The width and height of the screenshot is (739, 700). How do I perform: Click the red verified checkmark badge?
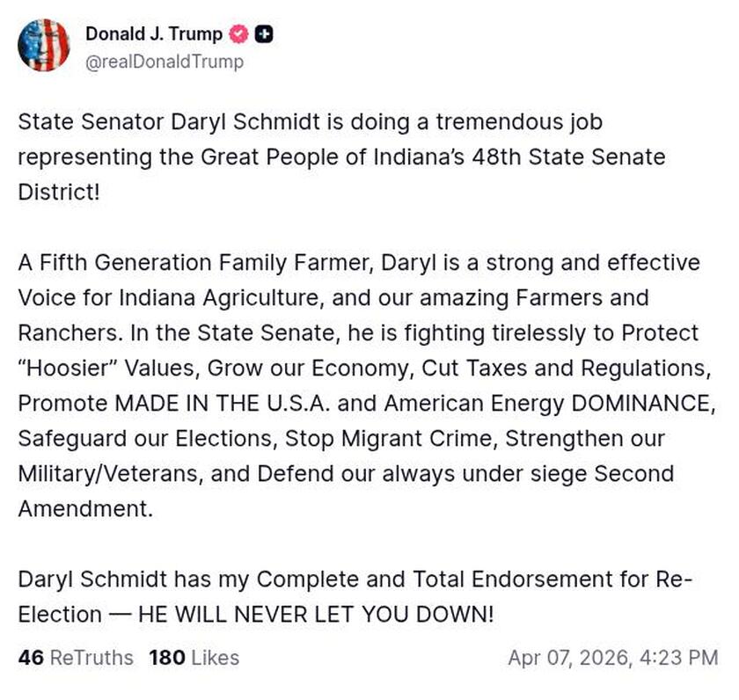coord(238,34)
